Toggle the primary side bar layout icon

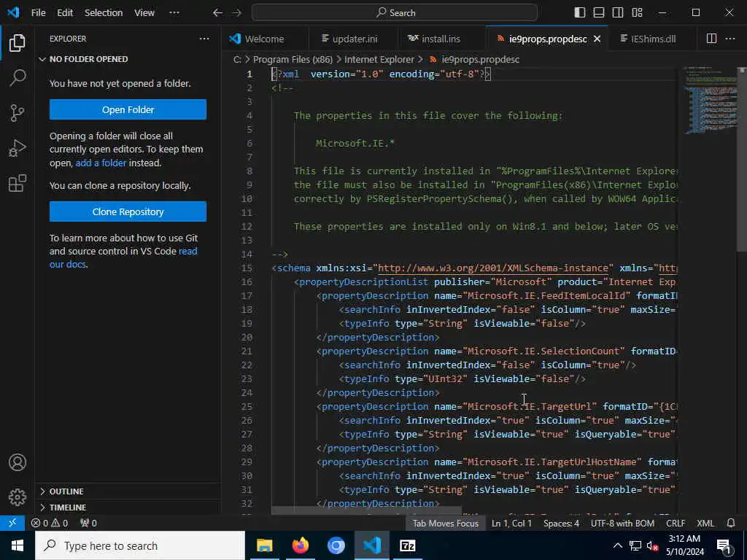point(580,13)
